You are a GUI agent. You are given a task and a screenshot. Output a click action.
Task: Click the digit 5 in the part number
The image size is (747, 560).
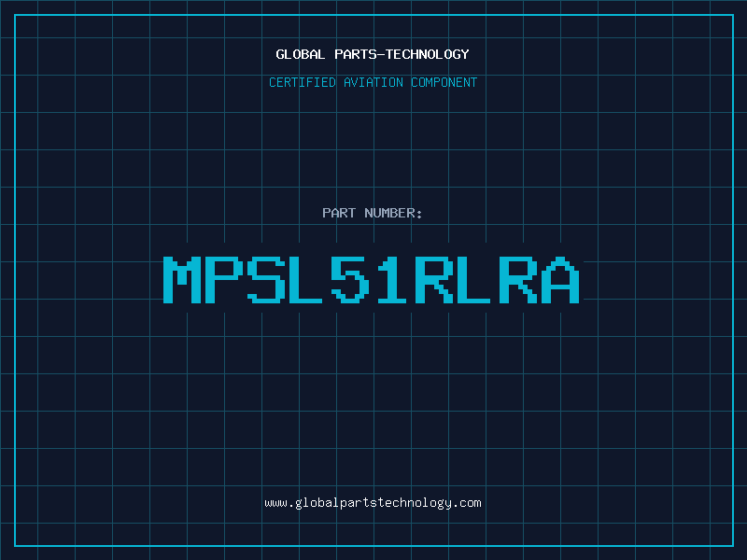(350, 279)
